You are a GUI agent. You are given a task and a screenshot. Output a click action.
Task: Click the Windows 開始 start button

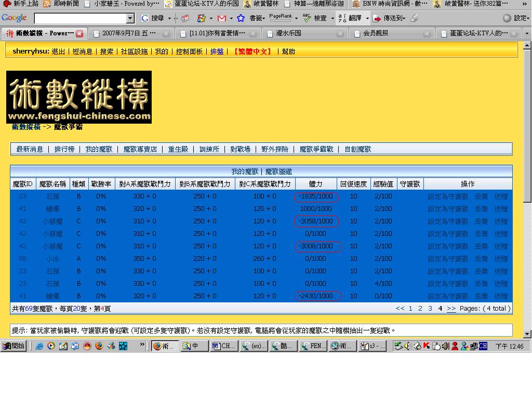(x=14, y=346)
